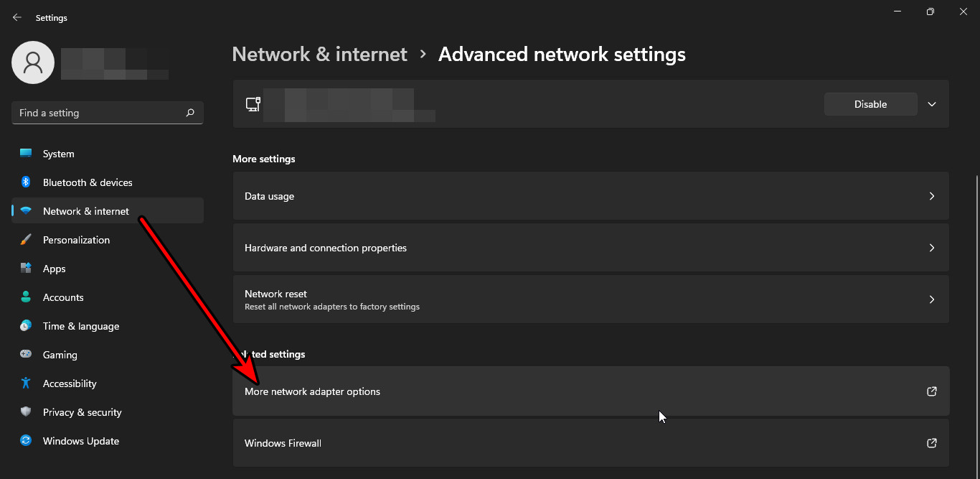This screenshot has height=479, width=980.
Task: Select the Accessibility icon
Action: [26, 383]
